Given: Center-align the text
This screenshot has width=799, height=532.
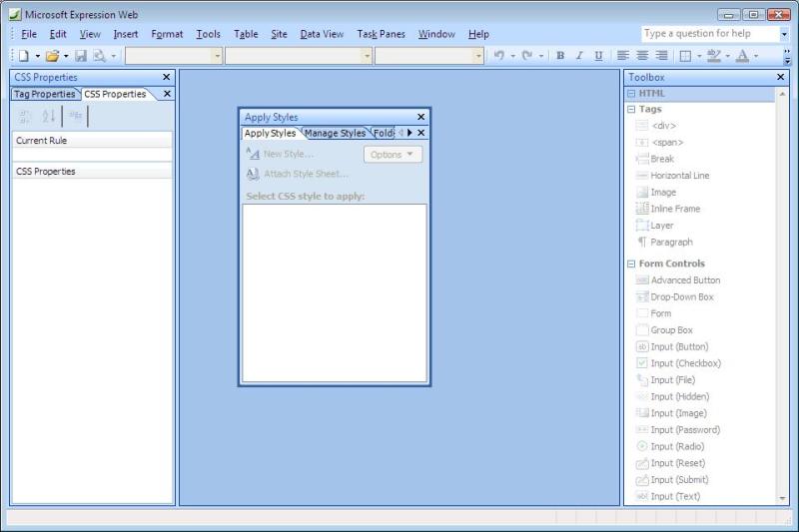Looking at the screenshot, I should (x=642, y=56).
